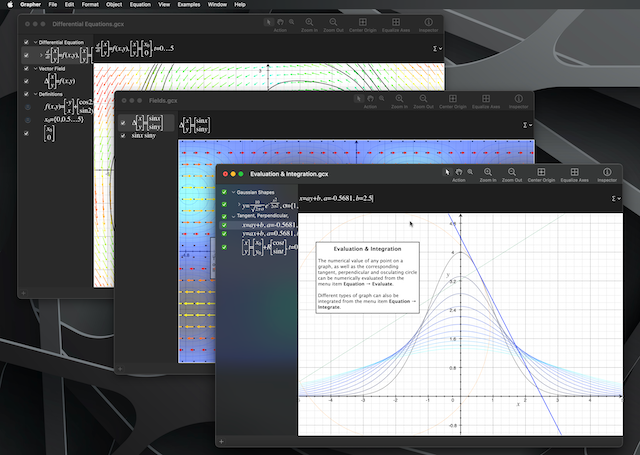The height and width of the screenshot is (455, 640).
Task: Open sigma dropdown in Fields.gcx window
Action: coord(527,125)
